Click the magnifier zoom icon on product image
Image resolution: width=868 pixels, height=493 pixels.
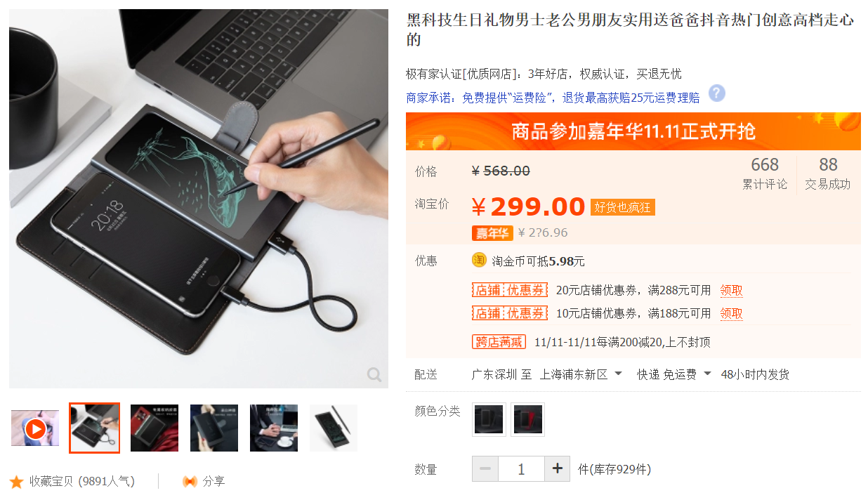pyautogui.click(x=374, y=374)
